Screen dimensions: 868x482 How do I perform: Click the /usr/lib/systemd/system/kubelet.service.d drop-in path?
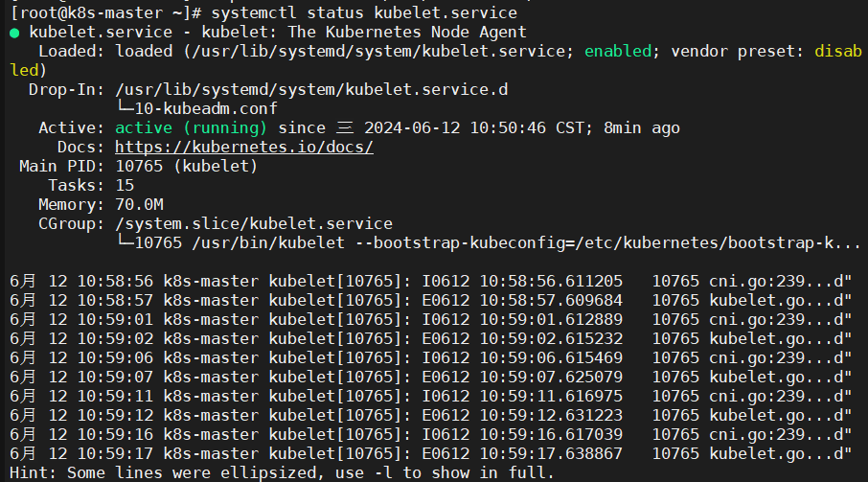(x=311, y=90)
